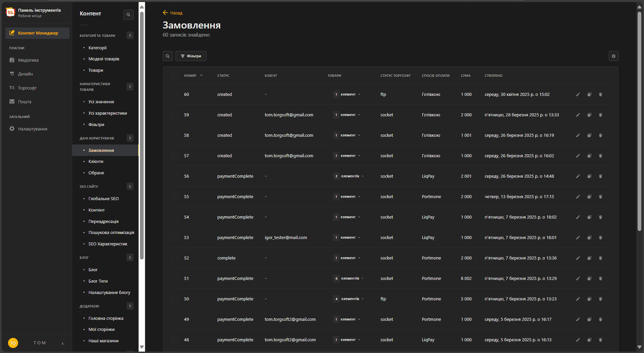
Task: Open Блог Теги menu item
Action: point(98,281)
